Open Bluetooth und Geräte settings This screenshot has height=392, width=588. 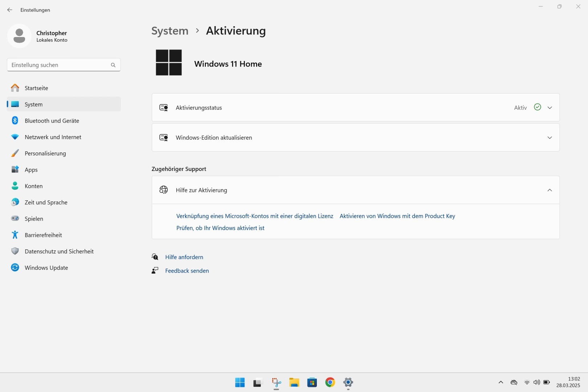click(52, 121)
